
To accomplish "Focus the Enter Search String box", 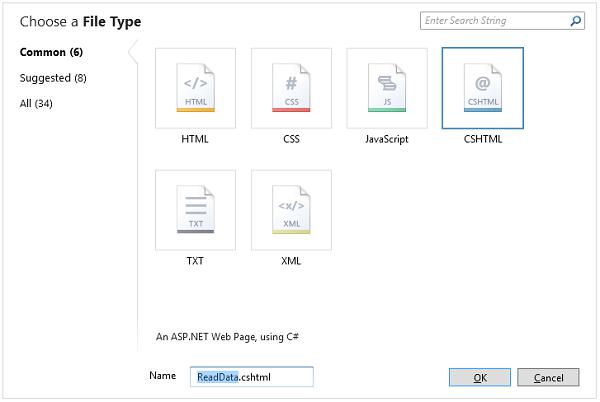I will [494, 20].
